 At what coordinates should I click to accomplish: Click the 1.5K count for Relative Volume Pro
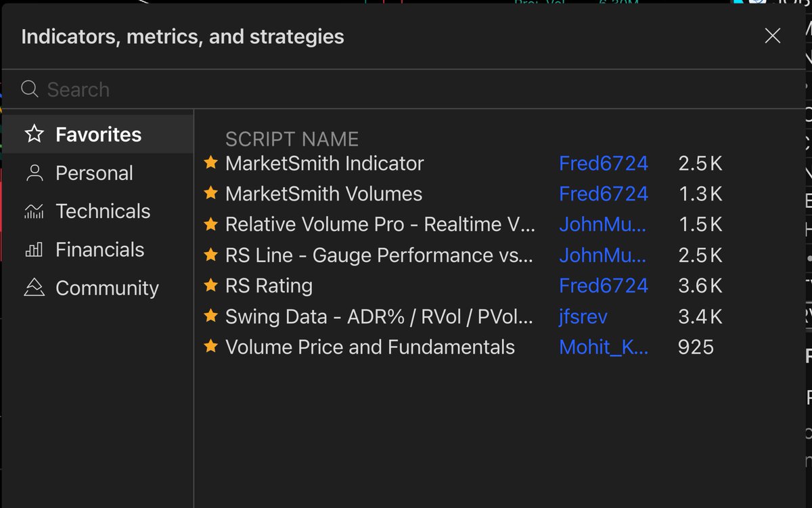(700, 224)
